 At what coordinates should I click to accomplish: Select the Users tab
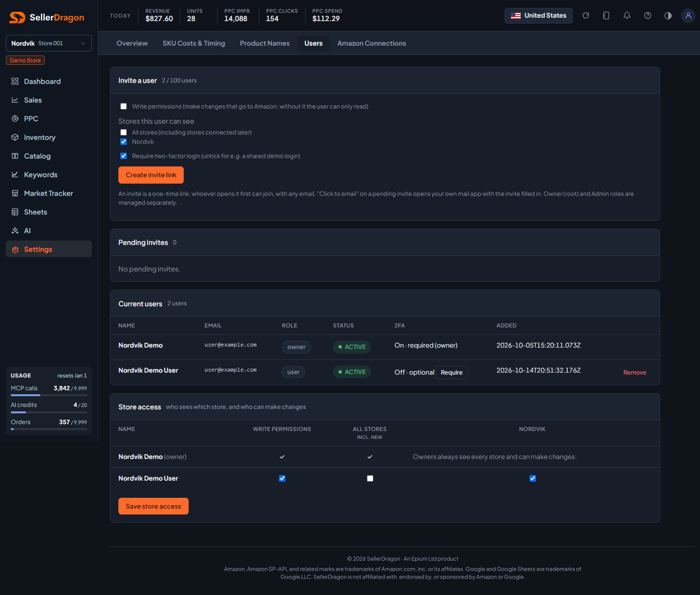pyautogui.click(x=313, y=43)
